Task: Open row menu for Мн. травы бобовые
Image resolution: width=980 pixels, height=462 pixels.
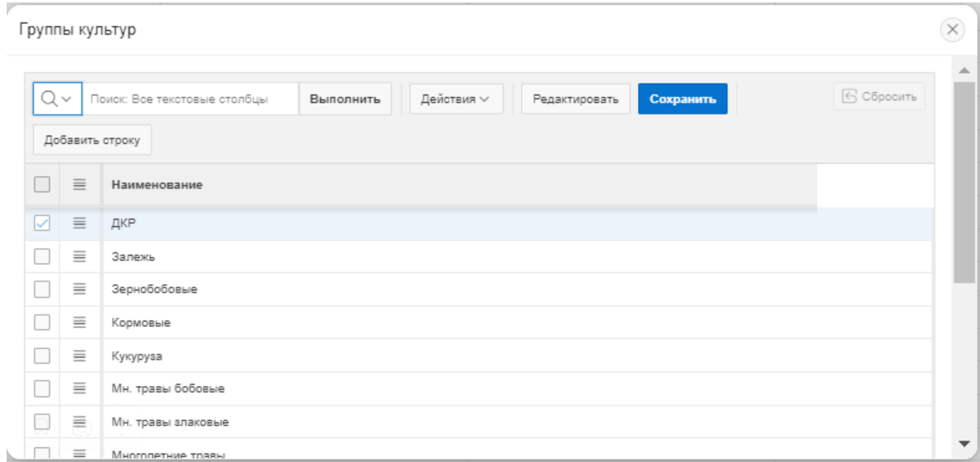Action: point(80,389)
